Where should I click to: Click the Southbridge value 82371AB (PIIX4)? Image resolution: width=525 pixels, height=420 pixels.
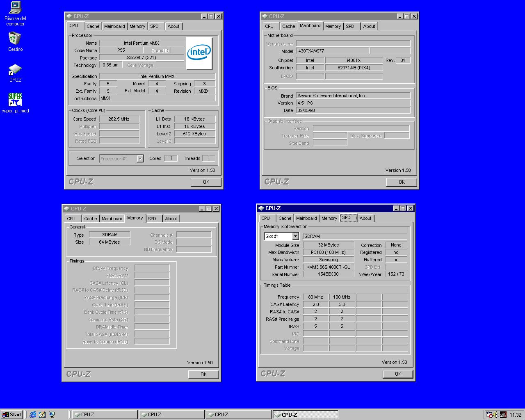[354, 68]
